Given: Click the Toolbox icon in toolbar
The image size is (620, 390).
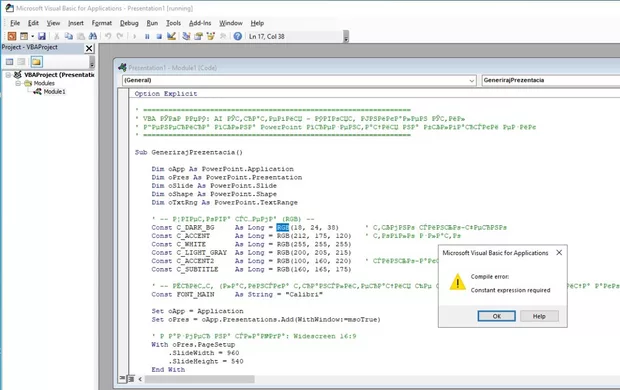Looking at the screenshot, I should (223, 36).
